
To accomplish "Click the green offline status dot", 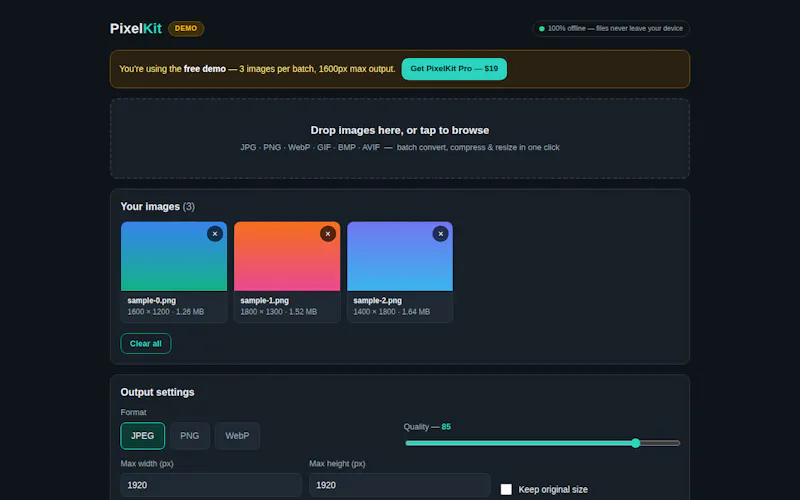I will point(542,29).
